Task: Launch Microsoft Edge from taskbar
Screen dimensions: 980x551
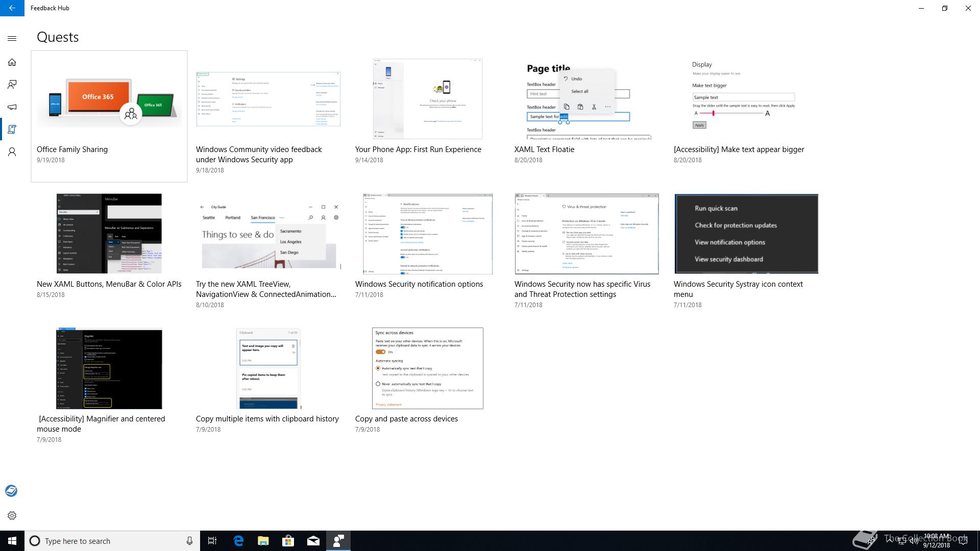Action: tap(238, 541)
